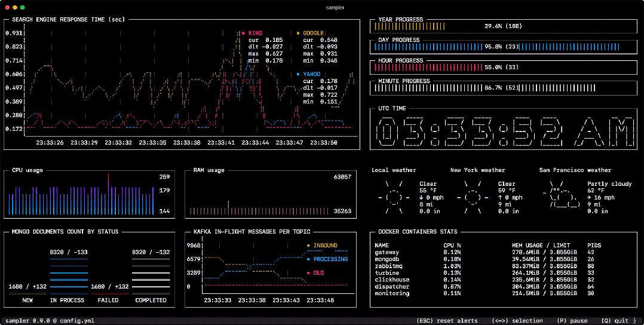This screenshot has width=644, height=325.
Task: Click the rabbitmq container row name
Action: [388, 266]
